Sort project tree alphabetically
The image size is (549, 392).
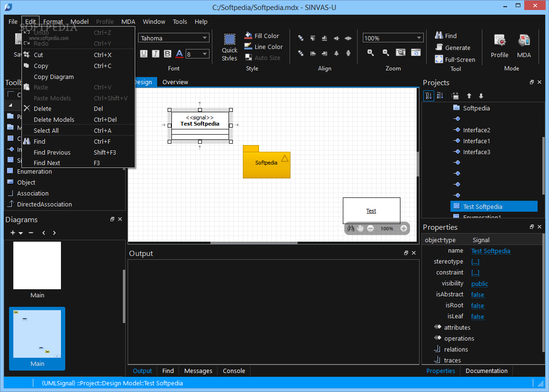440,96
